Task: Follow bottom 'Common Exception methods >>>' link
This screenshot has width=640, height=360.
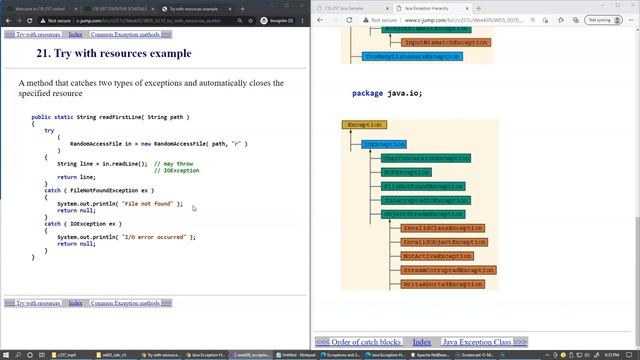Action: point(131,303)
